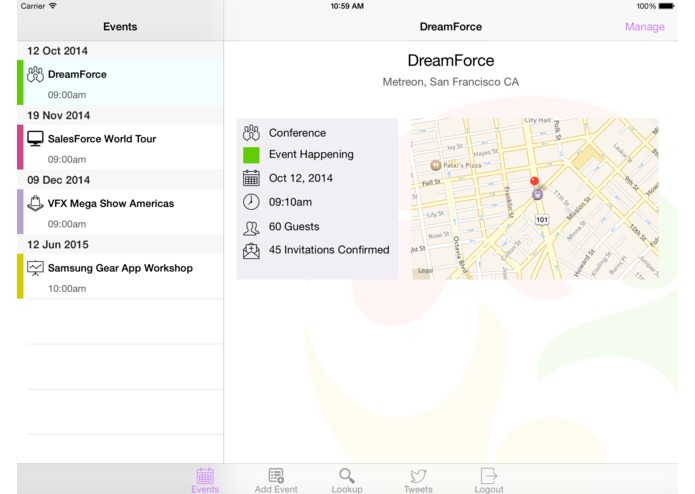This screenshot has width=695, height=494.
Task: Tap the Manage button
Action: coord(644,27)
